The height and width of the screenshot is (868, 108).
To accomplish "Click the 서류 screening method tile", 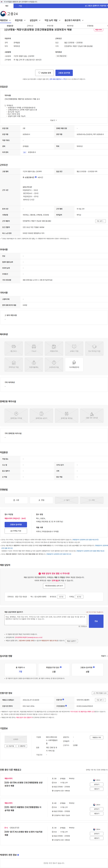I will click(16, 500).
